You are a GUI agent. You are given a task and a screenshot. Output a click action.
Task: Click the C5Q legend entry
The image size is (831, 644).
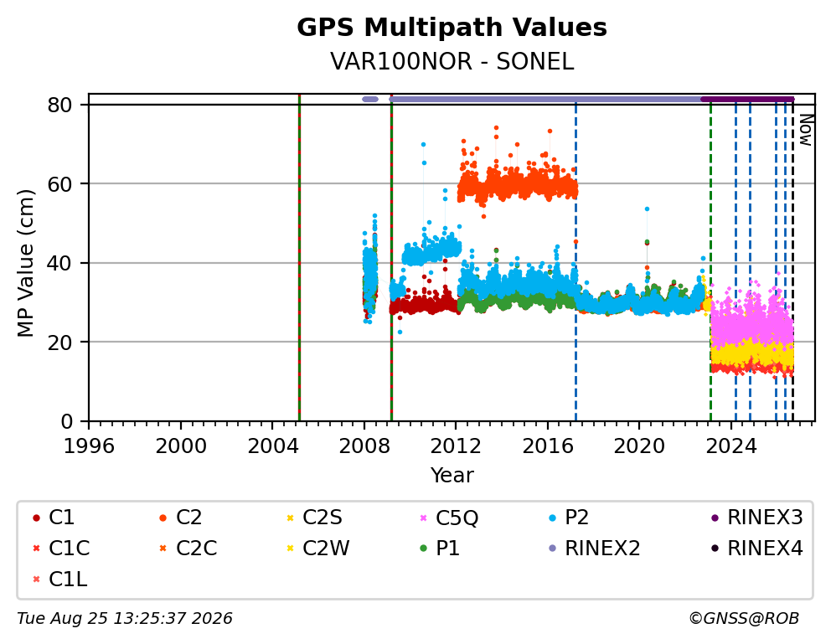pos(449,518)
